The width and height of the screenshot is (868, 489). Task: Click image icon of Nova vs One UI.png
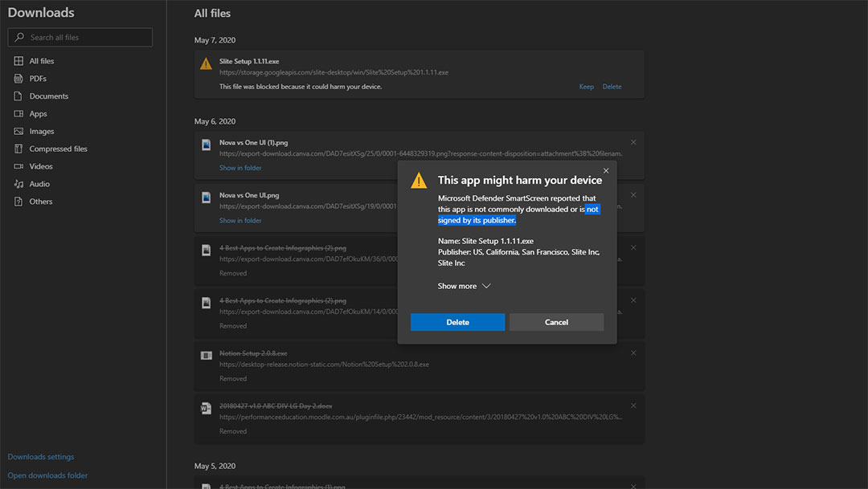[206, 198]
